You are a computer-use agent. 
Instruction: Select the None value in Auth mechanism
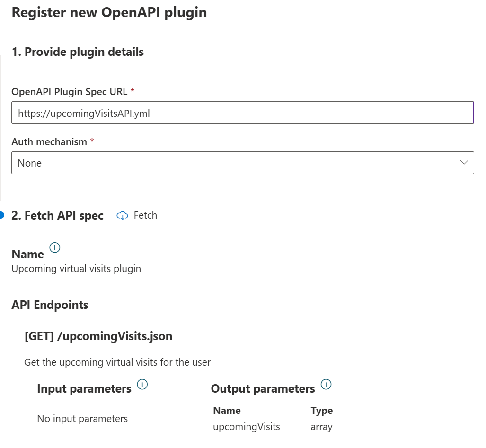click(30, 163)
